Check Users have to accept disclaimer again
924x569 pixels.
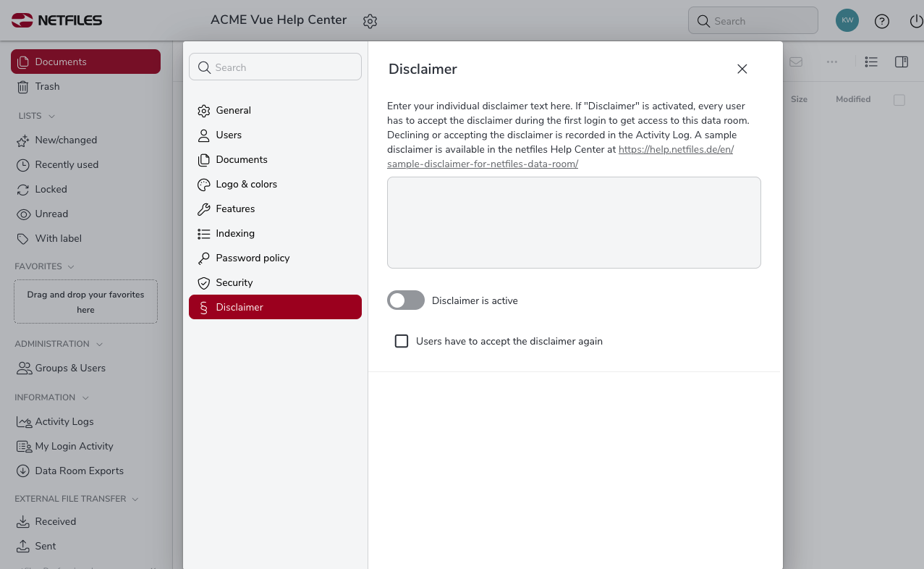(402, 341)
